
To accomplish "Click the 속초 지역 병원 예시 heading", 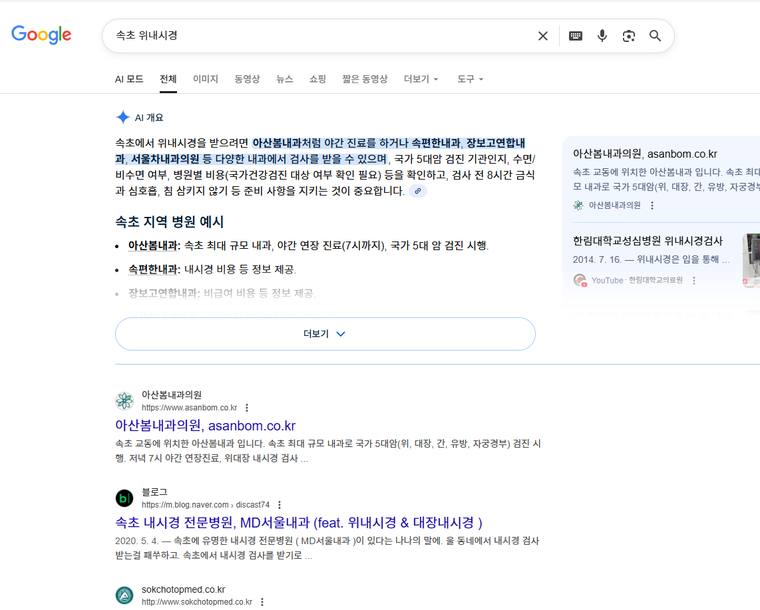I will (169, 222).
